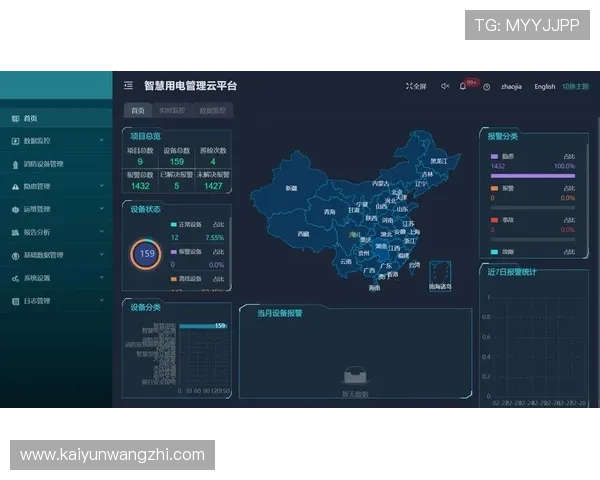Viewport: 600px width, 480px height.
Task: Toggle 报警设备 purple legend swatch
Action: 174,252
